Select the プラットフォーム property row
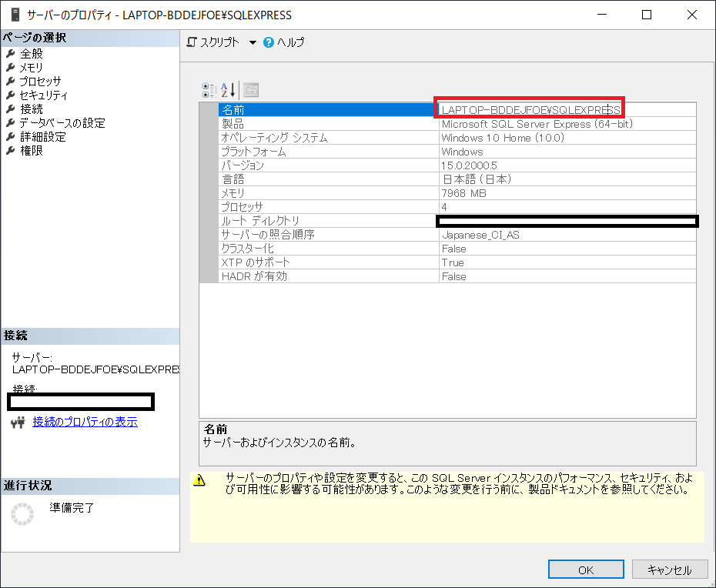Image resolution: width=716 pixels, height=588 pixels. click(x=457, y=151)
